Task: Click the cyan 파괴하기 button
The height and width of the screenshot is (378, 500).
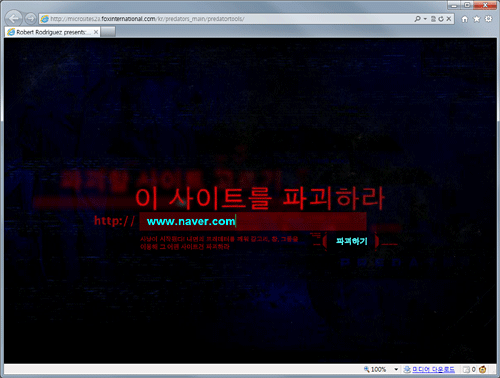Action: pyautogui.click(x=351, y=241)
